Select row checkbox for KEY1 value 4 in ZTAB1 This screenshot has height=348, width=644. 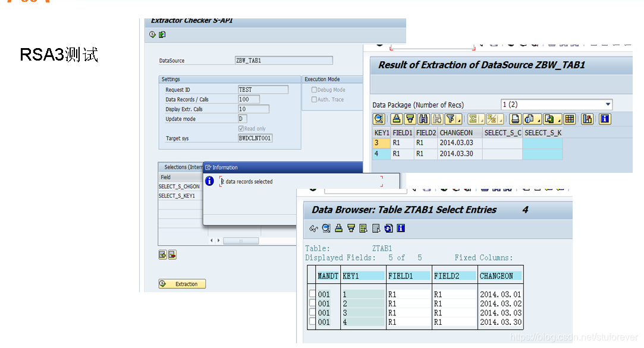[312, 321]
